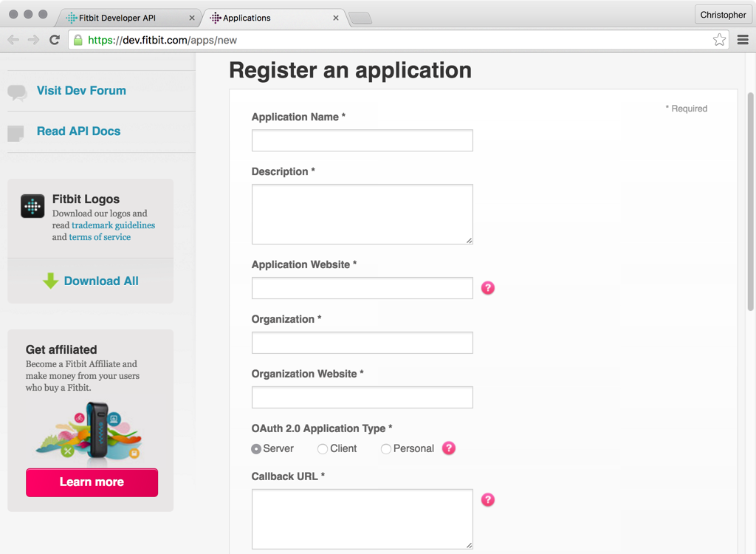Close the Applications tab
Screen dimensions: 756x554
(336, 18)
